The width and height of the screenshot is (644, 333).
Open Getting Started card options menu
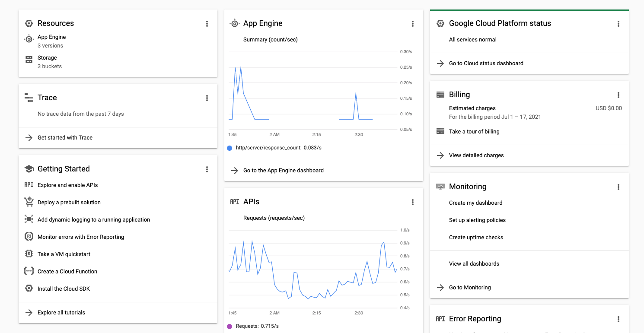point(207,169)
